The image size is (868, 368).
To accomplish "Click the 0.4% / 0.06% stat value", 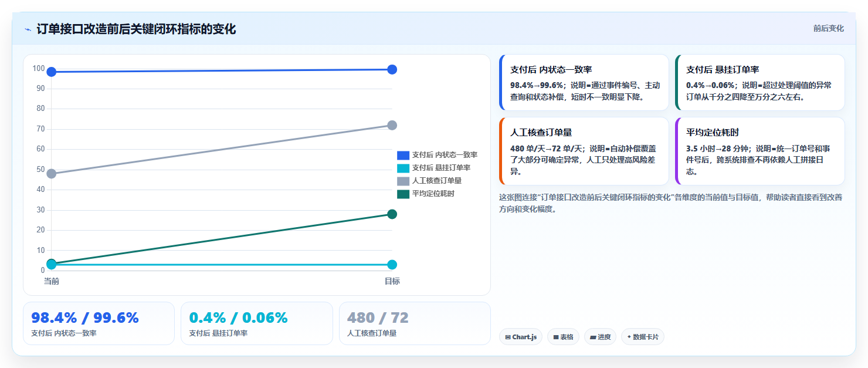I will tap(238, 318).
